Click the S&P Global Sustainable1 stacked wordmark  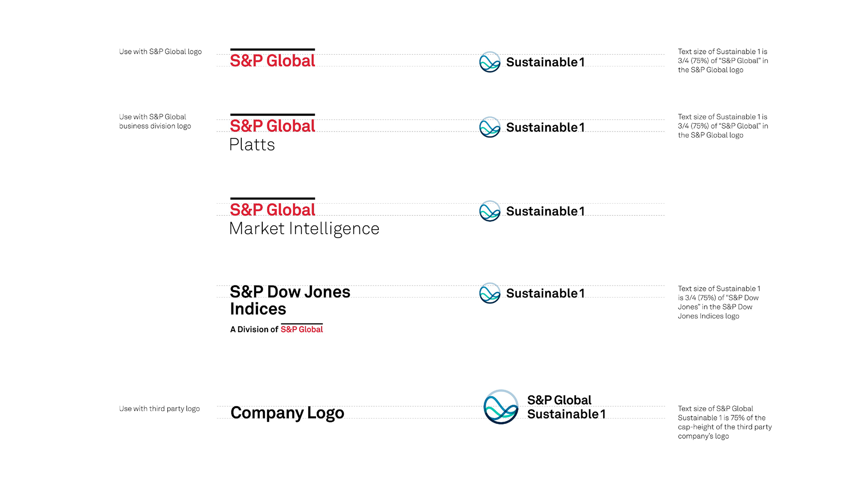566,407
